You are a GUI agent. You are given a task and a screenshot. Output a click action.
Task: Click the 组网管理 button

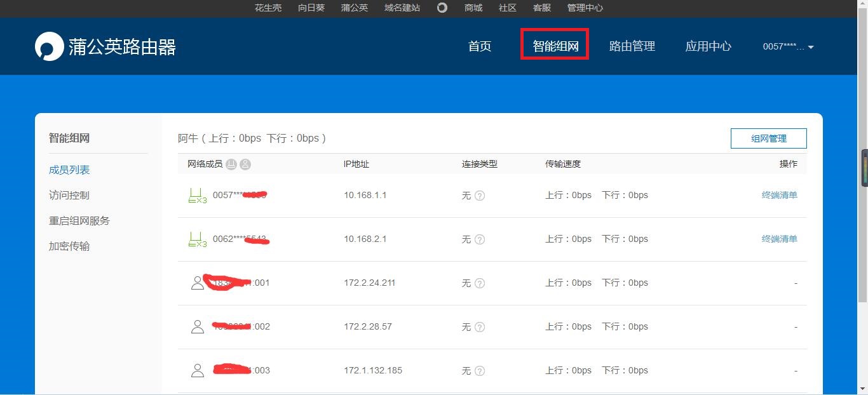(768, 138)
